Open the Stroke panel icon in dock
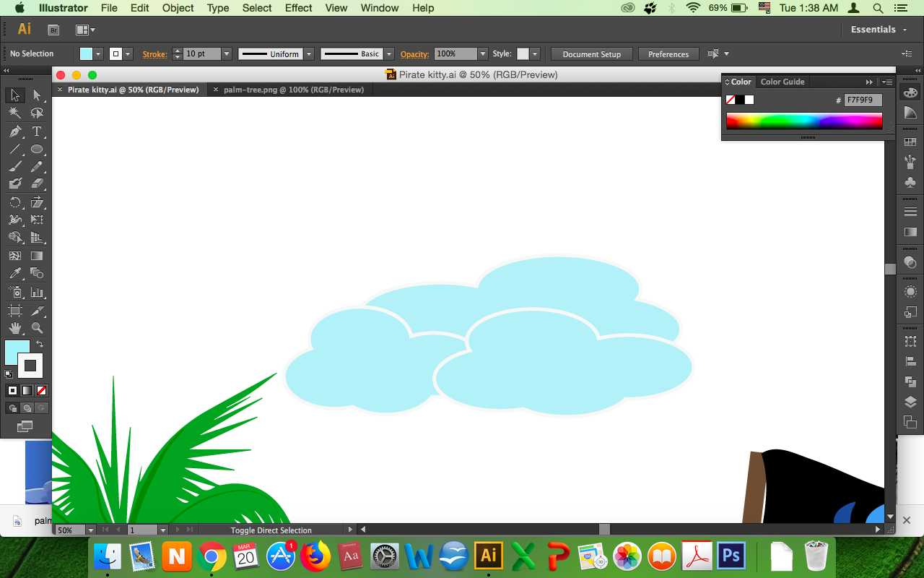924x578 pixels. tap(910, 212)
